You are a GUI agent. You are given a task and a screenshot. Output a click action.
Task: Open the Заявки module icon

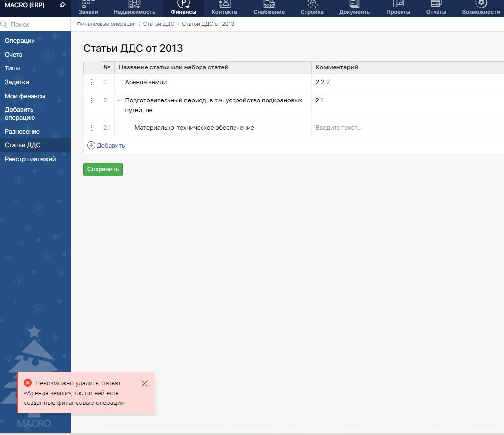tap(88, 4)
